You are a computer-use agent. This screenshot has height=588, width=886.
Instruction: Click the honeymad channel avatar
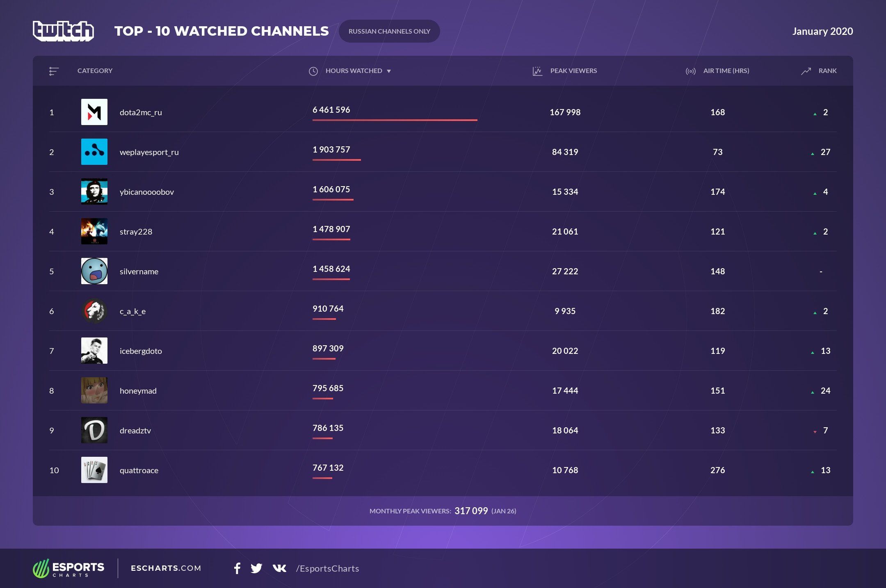(x=94, y=390)
